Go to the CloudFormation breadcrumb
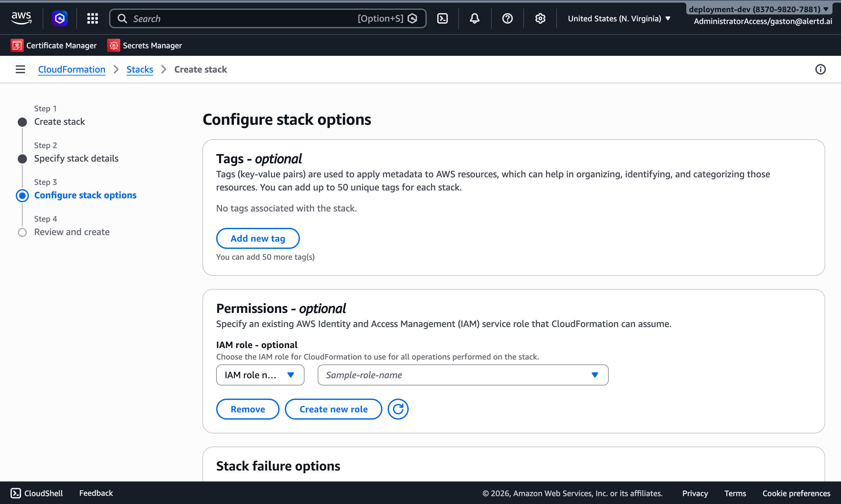Image resolution: width=841 pixels, height=504 pixels. click(72, 69)
